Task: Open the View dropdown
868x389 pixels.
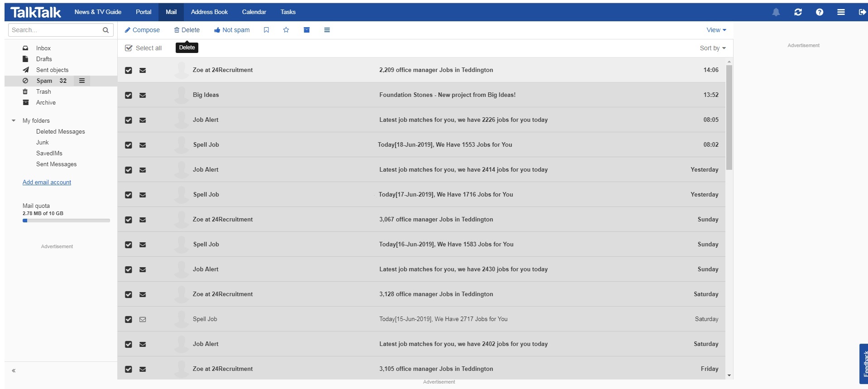Action: [x=716, y=30]
